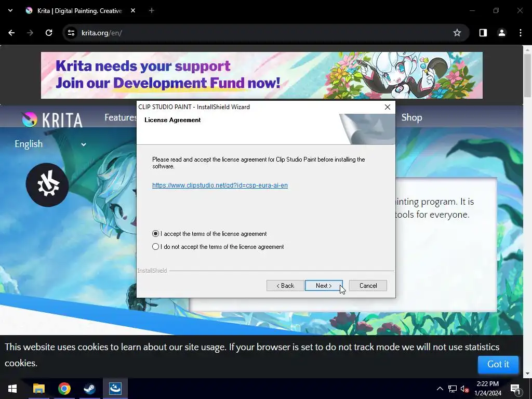Open Chrome three-dot menu
This screenshot has width=532, height=399.
click(x=521, y=33)
